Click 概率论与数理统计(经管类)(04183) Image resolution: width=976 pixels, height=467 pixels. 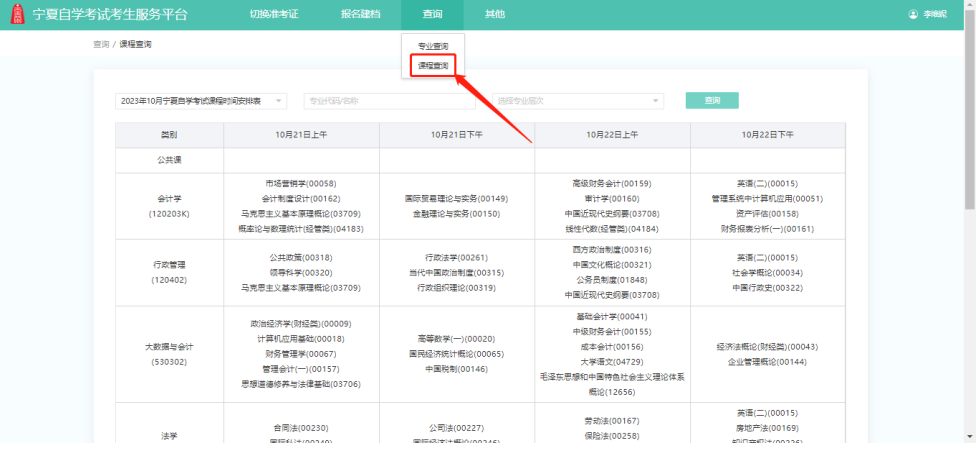tap(301, 229)
